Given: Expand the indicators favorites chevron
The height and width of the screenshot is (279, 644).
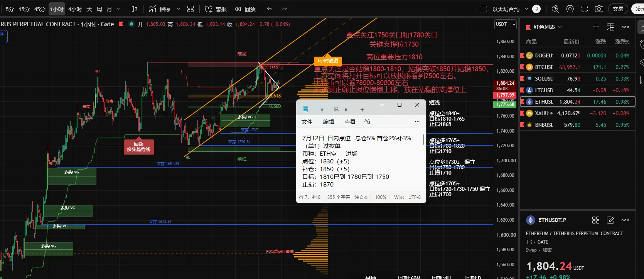Looking at the screenshot, I should coord(178,9).
